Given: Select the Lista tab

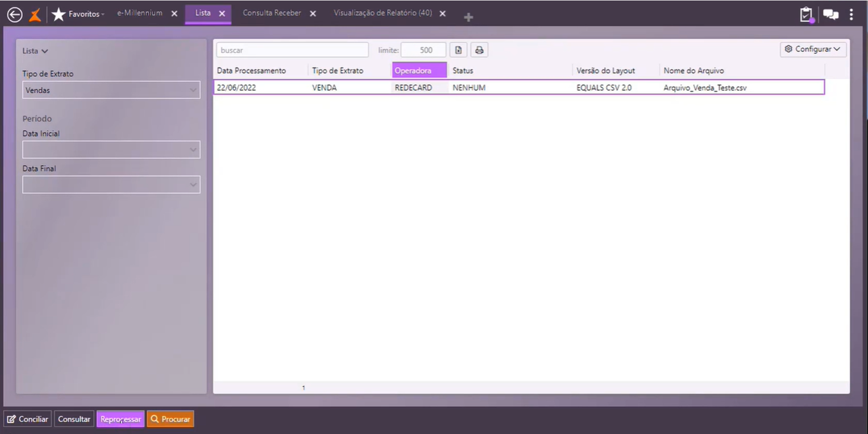Looking at the screenshot, I should (x=203, y=13).
